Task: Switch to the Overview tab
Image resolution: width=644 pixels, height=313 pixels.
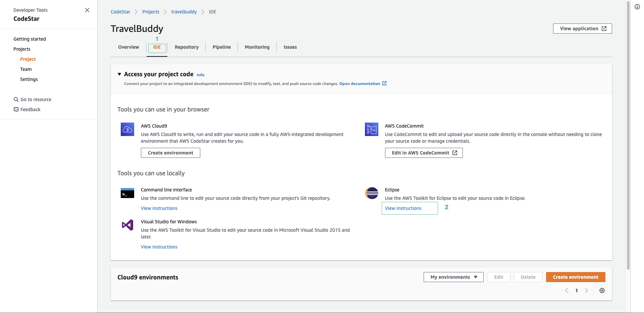Action: (x=128, y=47)
